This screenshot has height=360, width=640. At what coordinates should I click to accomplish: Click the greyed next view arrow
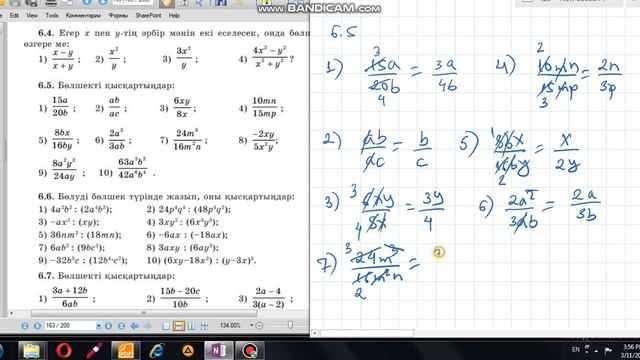click(x=147, y=326)
